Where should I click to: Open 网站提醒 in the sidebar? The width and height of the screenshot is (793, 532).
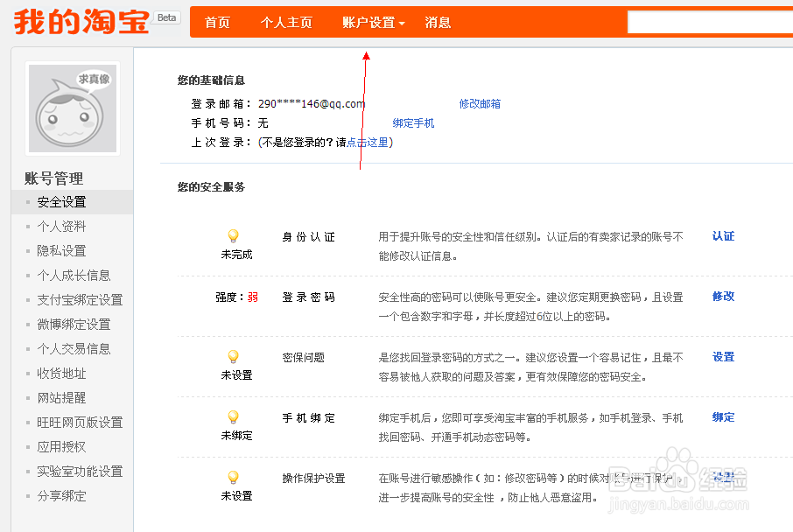click(x=61, y=398)
